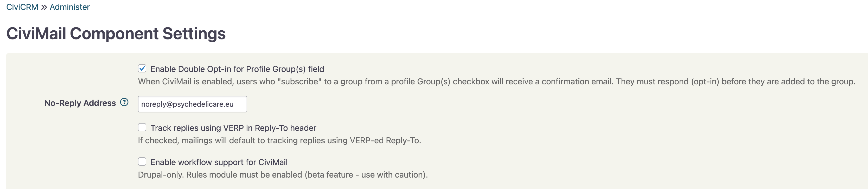The width and height of the screenshot is (868, 189).
Task: Click the double opt-in confirmation email description
Action: pyautogui.click(x=497, y=81)
